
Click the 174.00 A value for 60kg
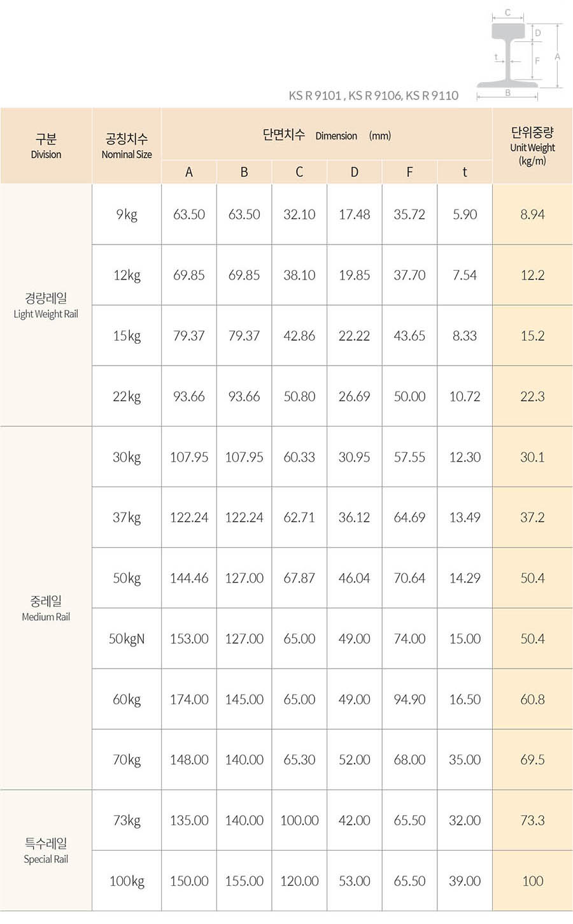[x=189, y=699]
